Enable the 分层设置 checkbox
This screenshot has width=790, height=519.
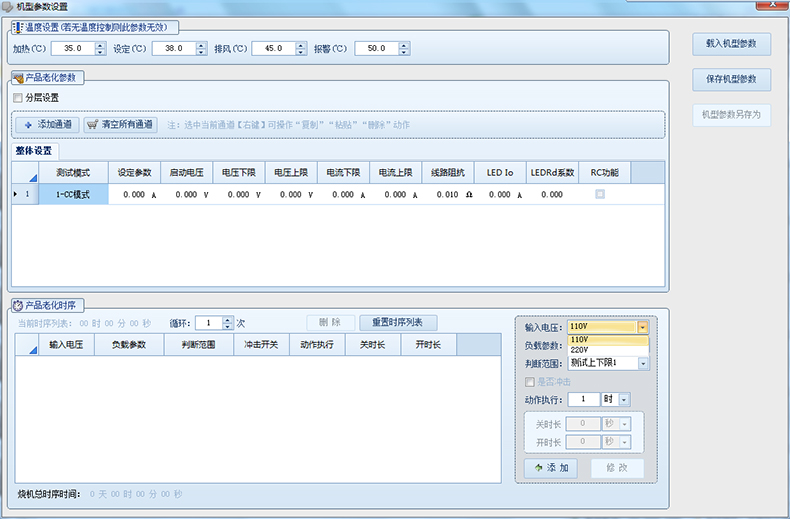(x=17, y=98)
